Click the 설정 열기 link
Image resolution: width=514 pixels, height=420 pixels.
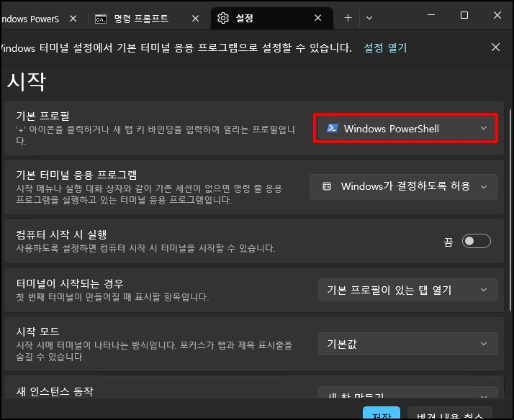pos(385,47)
